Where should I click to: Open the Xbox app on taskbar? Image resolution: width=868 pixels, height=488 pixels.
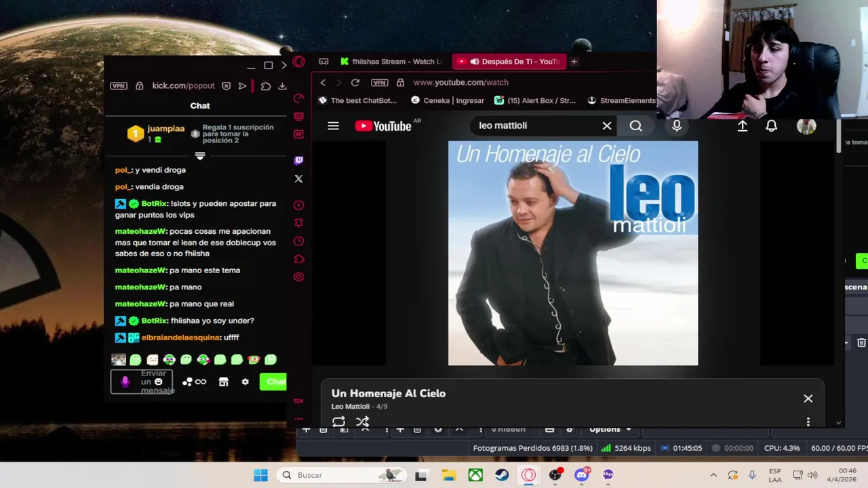click(x=475, y=475)
